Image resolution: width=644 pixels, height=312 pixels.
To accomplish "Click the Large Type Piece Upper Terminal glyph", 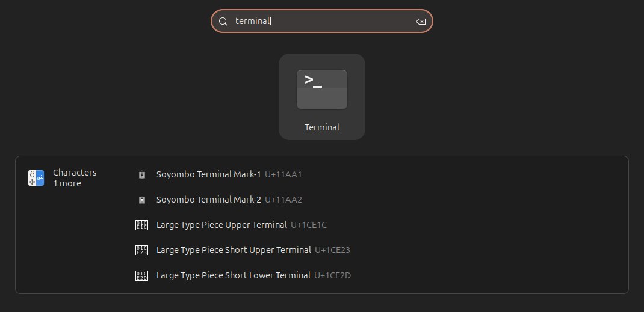I will (x=142, y=225).
